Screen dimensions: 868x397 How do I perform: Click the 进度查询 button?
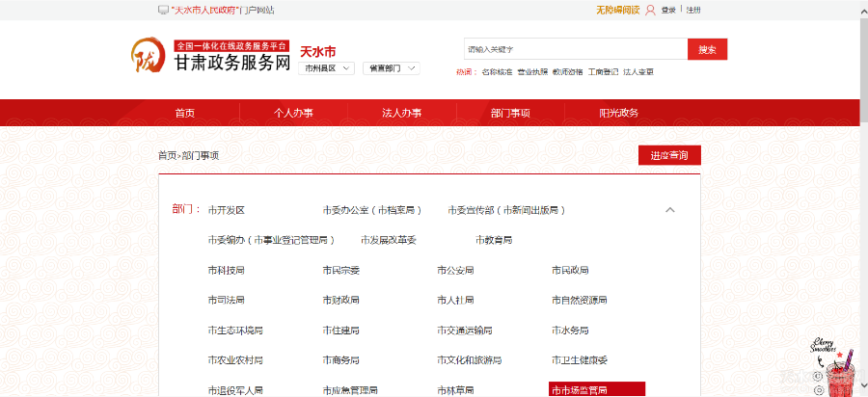(x=669, y=156)
